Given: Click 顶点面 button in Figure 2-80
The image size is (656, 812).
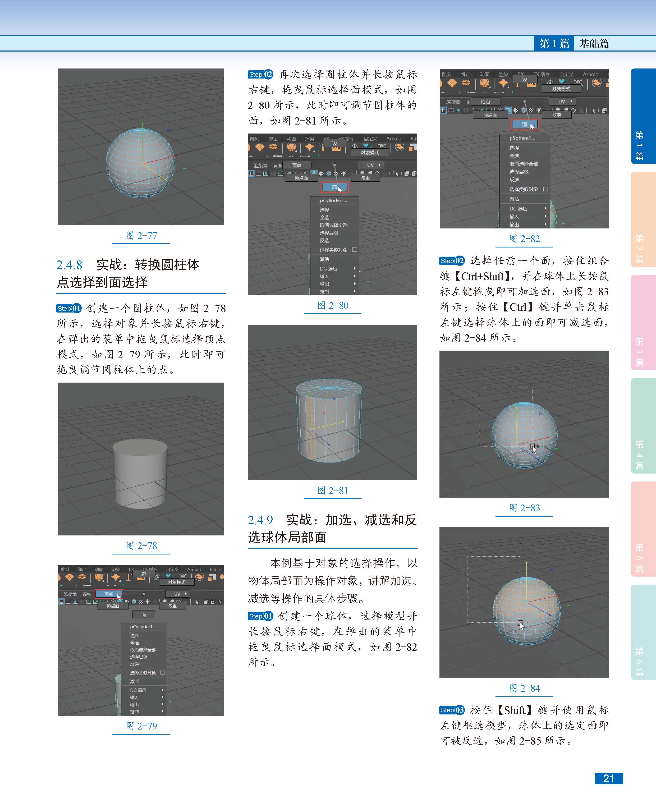Looking at the screenshot, I should pos(301,178).
